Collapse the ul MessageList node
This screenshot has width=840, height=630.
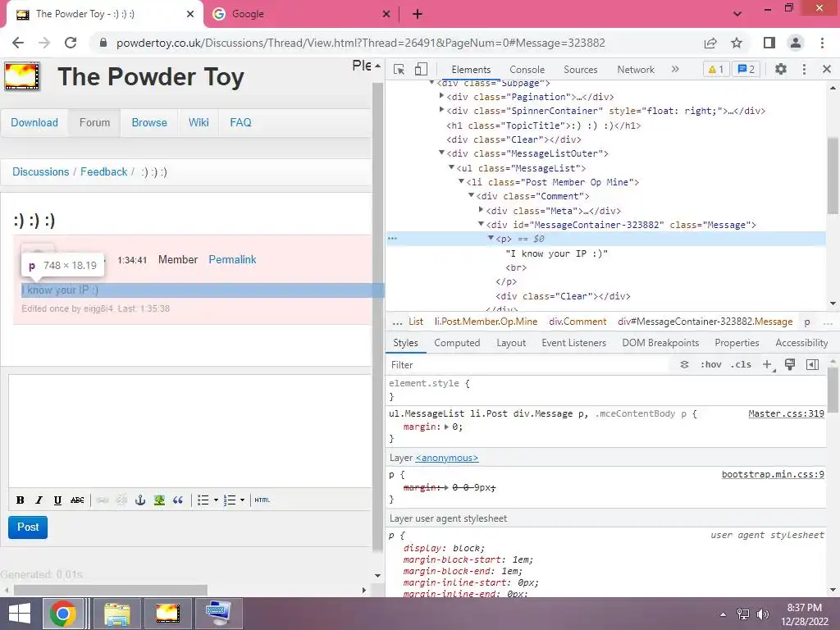[452, 167]
